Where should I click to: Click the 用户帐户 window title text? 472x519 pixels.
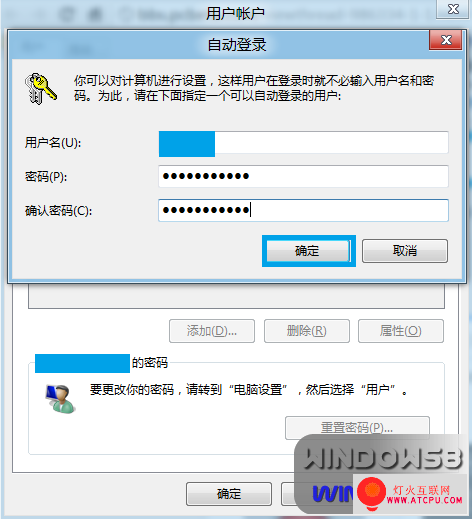(x=235, y=14)
